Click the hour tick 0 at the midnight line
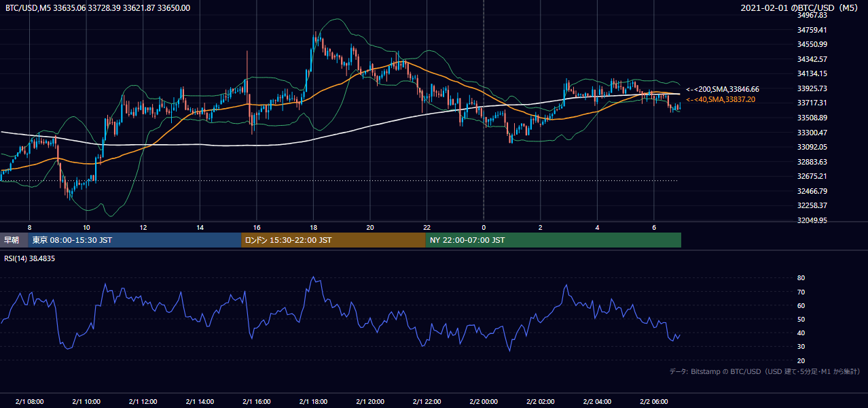 484,227
